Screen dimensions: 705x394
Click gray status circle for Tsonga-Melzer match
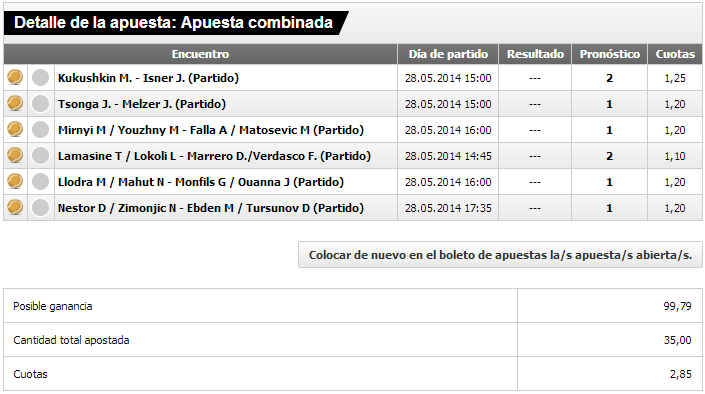click(40, 104)
